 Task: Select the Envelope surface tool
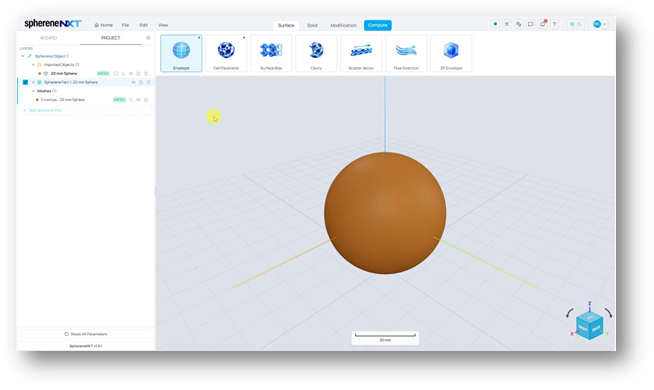(181, 53)
